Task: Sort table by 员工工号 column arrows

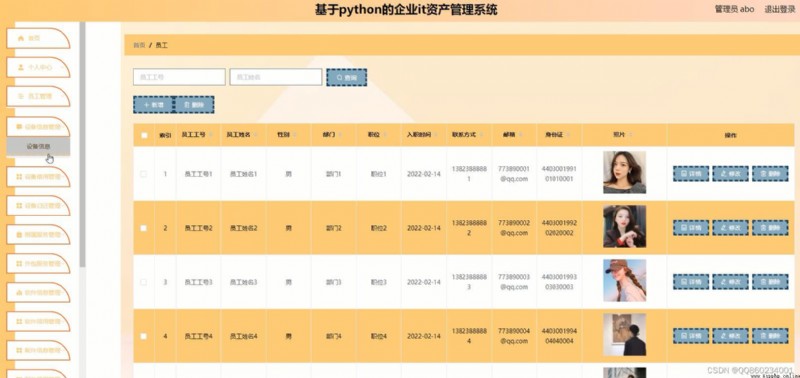Action: point(210,135)
